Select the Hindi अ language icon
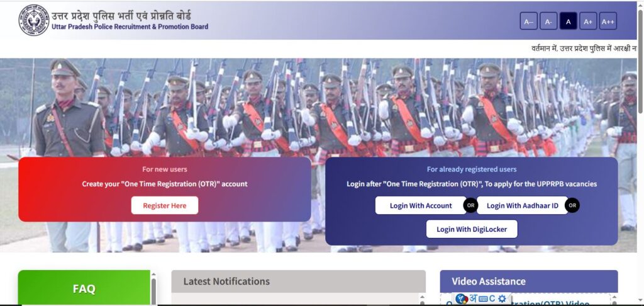 click(x=473, y=298)
